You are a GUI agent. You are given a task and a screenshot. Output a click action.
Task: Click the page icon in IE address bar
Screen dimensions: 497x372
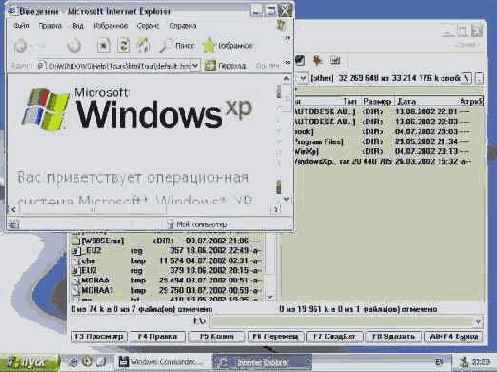(x=41, y=66)
